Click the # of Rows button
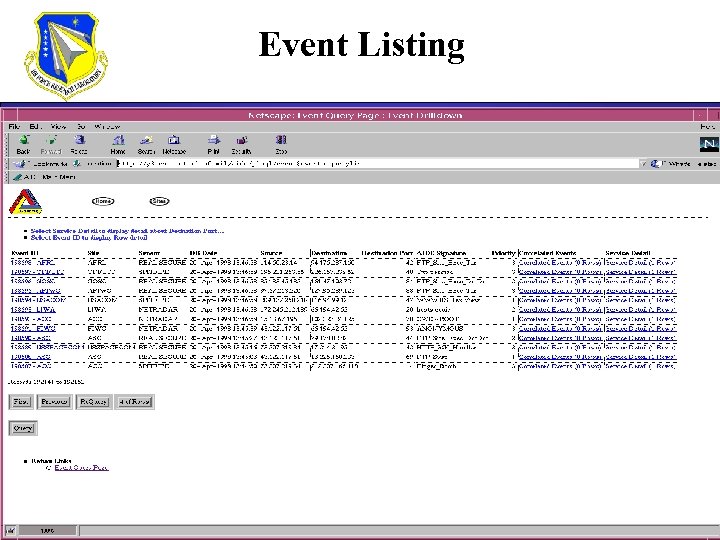The width and height of the screenshot is (720, 540). 134,402
